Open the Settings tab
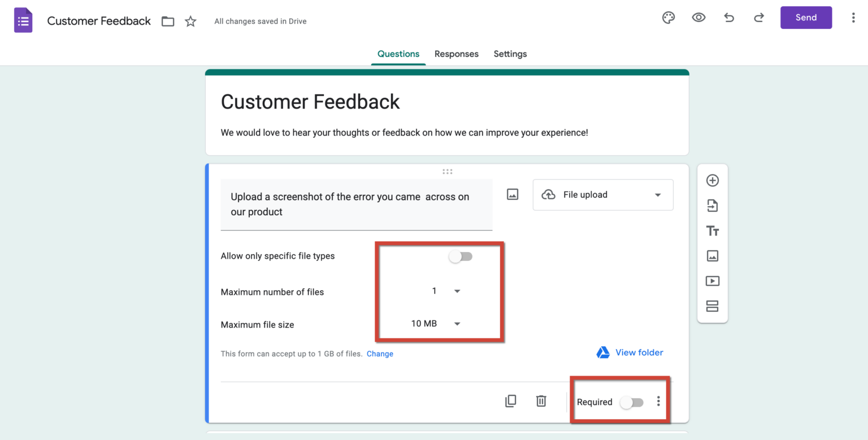This screenshot has width=868, height=440. tap(510, 54)
